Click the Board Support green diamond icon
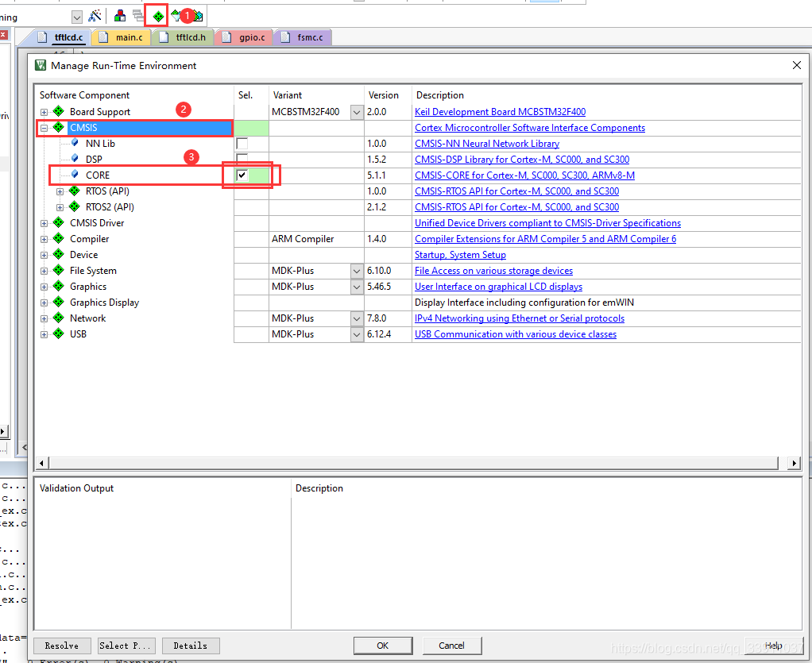The width and height of the screenshot is (812, 663). tap(59, 111)
